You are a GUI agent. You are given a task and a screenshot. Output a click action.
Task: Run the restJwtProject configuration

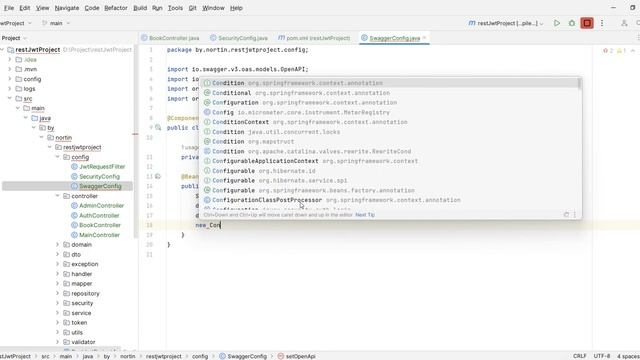[557, 23]
